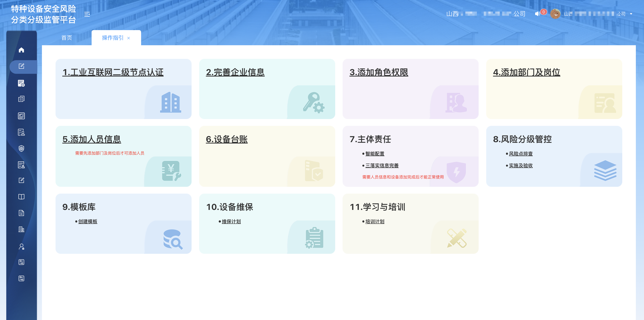Click the document shield check icon in card 6
The height and width of the screenshot is (320, 644).
[x=314, y=171]
